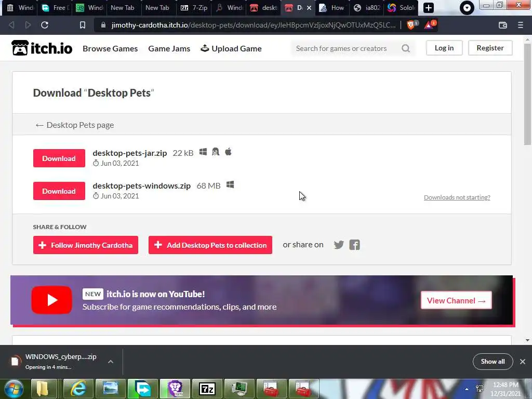Open Windows Explorer folder in taskbar
This screenshot has height=399, width=532.
[43, 389]
